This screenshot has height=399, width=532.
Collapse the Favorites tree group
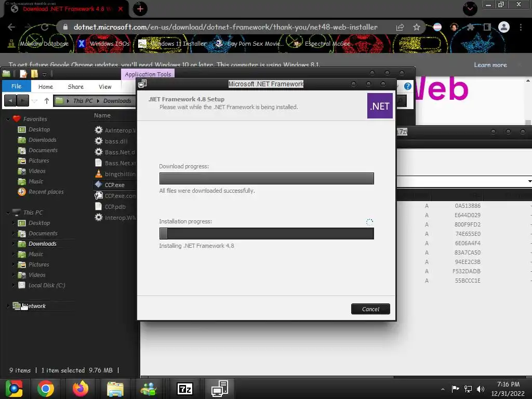8,119
